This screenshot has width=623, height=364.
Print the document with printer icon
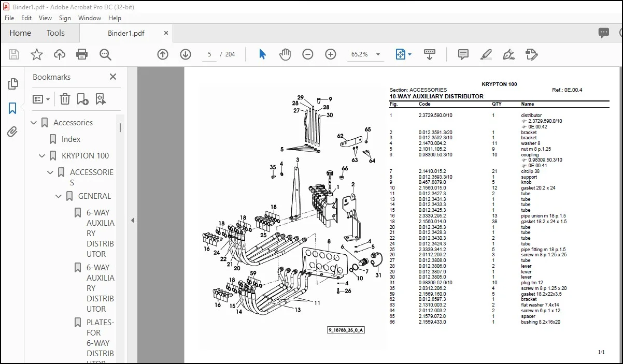(82, 54)
